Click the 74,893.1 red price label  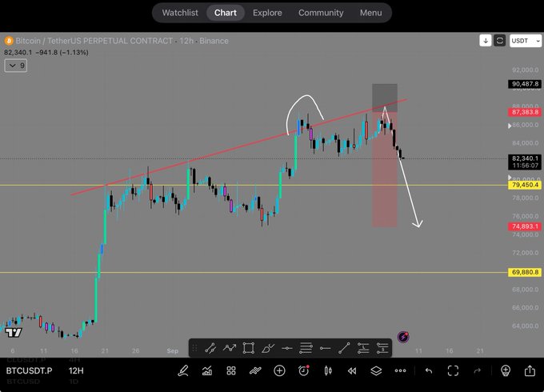pos(526,226)
